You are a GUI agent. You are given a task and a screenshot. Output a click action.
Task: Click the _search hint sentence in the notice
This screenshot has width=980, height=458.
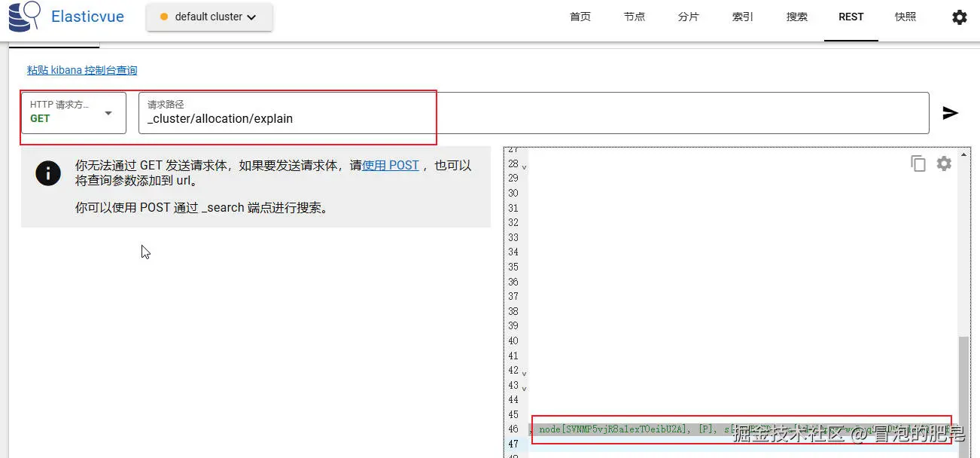[x=202, y=208]
